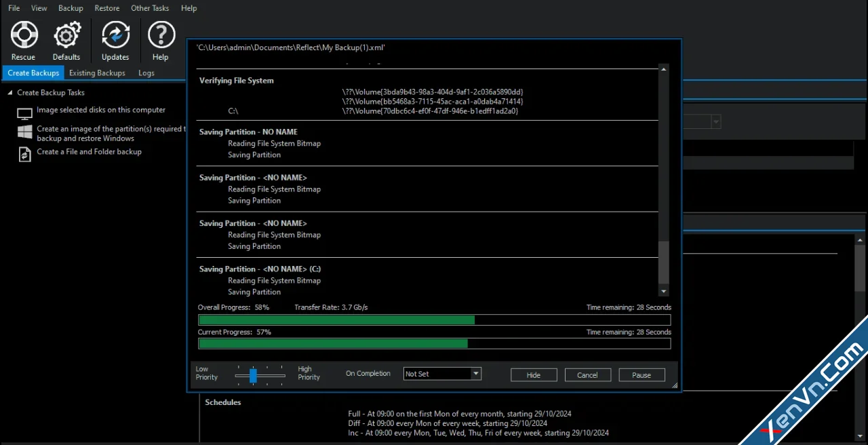Click the C:\ drive entry

233,111
